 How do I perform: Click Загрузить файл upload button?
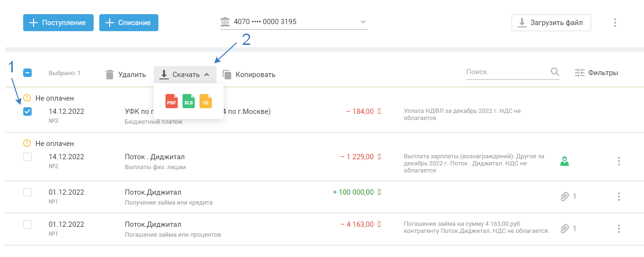[x=551, y=23]
